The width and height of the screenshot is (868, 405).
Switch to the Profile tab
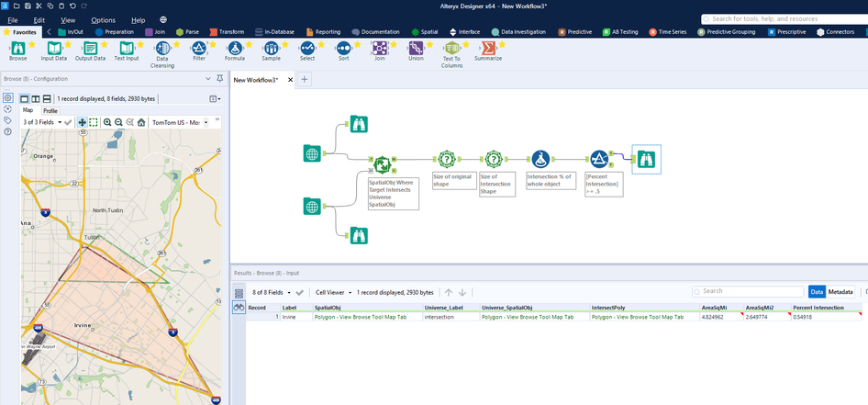tap(50, 110)
